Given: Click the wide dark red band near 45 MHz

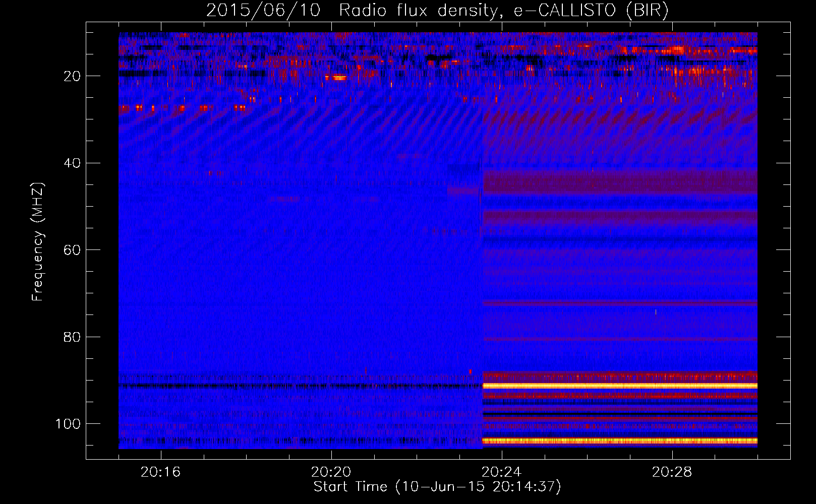Looking at the screenshot, I should pos(619,182).
